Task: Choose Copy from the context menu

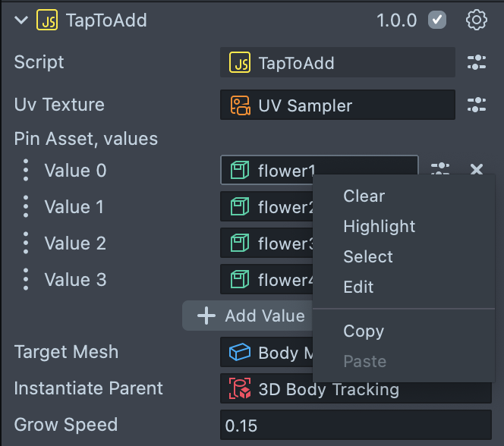Action: pos(364,331)
